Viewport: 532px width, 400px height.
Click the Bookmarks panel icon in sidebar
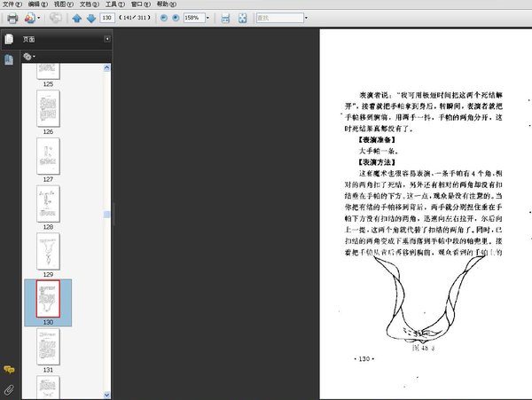coord(9,59)
